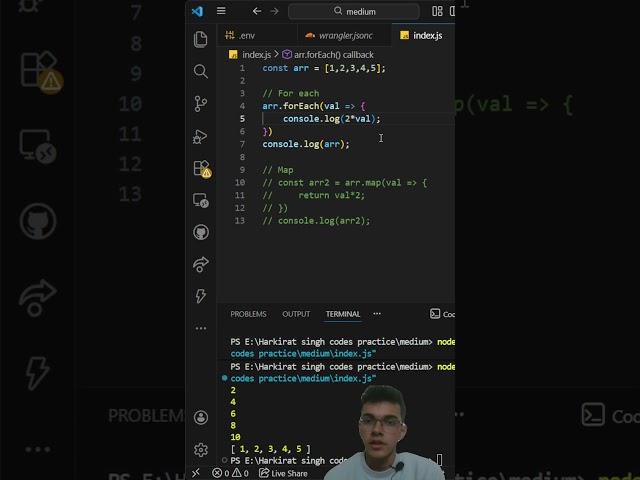Click line number 10 in gutter
This screenshot has width=640, height=480.
(x=240, y=182)
